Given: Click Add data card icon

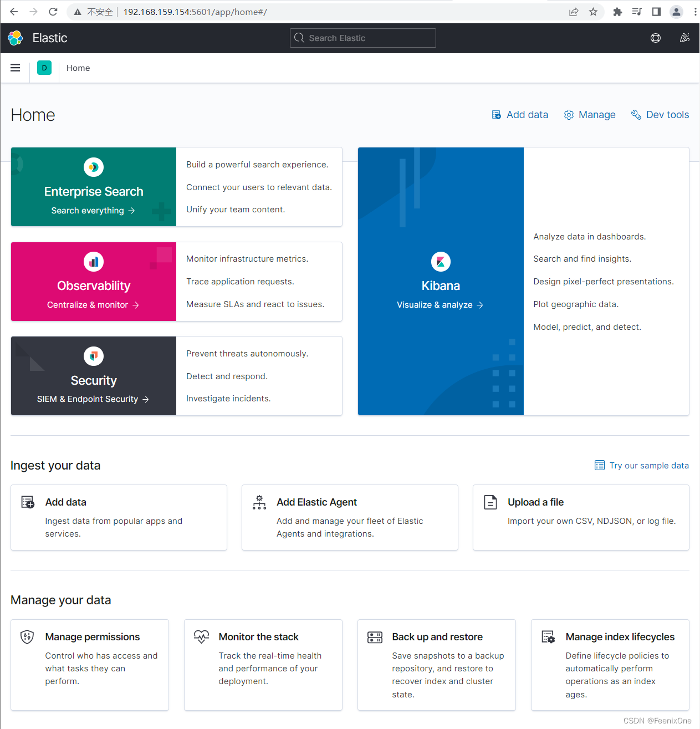Looking at the screenshot, I should (28, 502).
